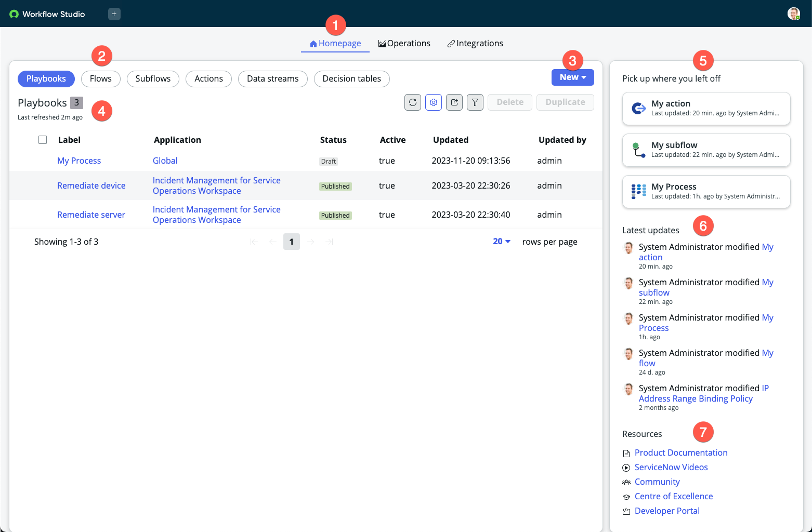Click timestamp 2023-03-20 22:30:40
The image size is (812, 532).
pyautogui.click(x=471, y=215)
